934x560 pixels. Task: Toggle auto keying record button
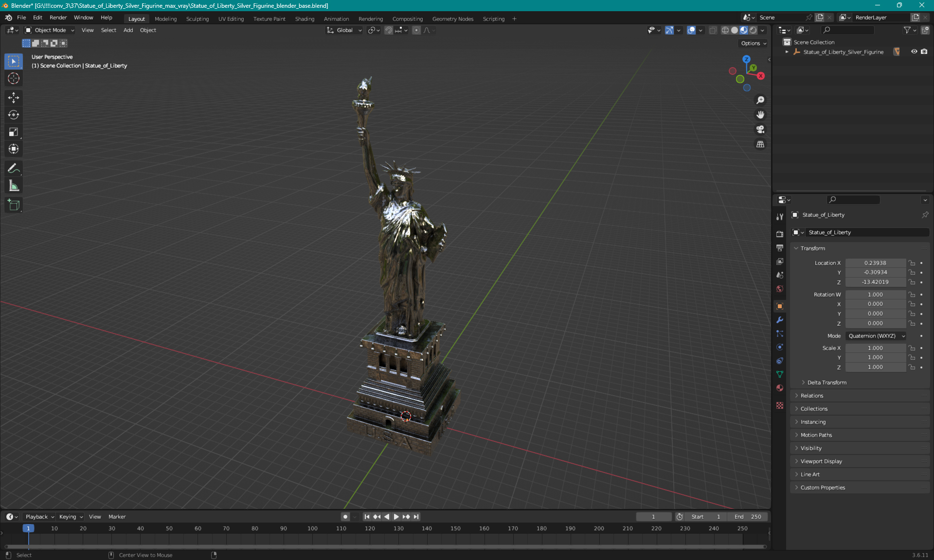point(345,517)
